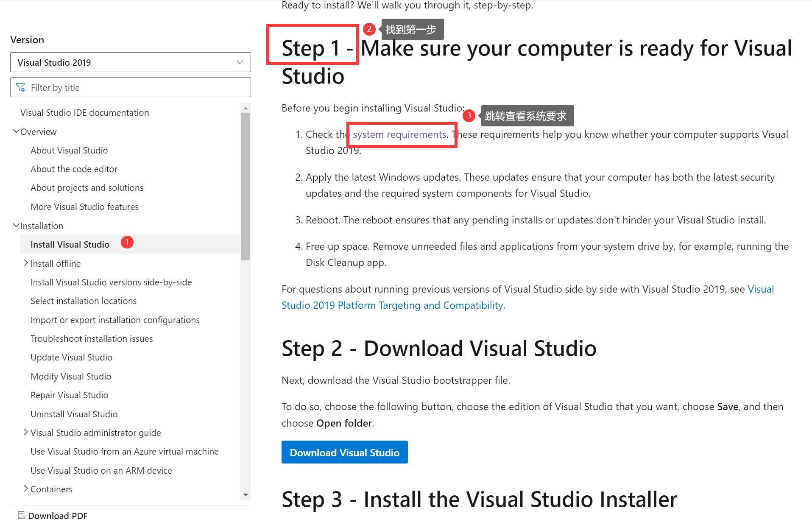Open Update Visual Studio page
This screenshot has height=525, width=812.
(x=71, y=357)
